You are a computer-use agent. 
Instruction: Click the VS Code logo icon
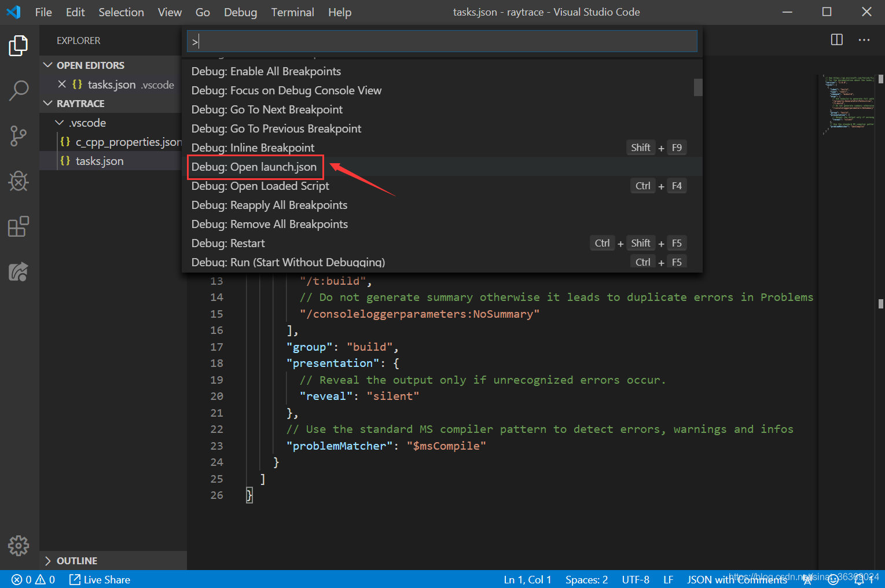pyautogui.click(x=13, y=12)
